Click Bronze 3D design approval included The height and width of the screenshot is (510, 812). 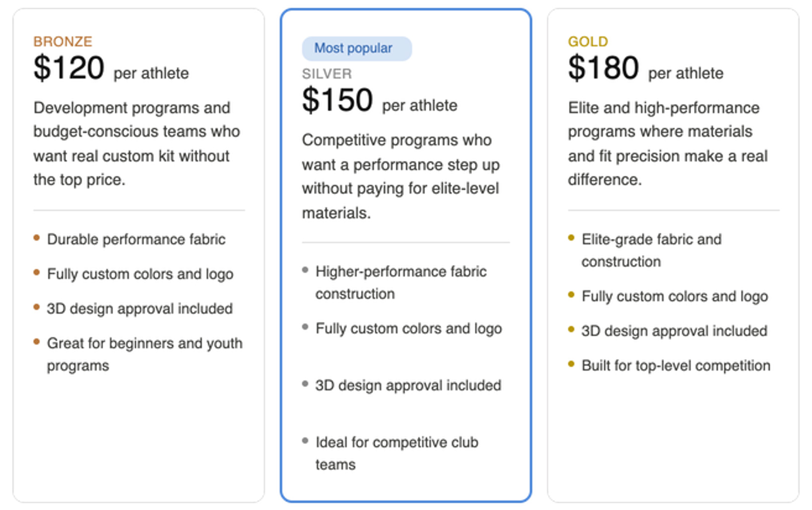pyautogui.click(x=139, y=309)
